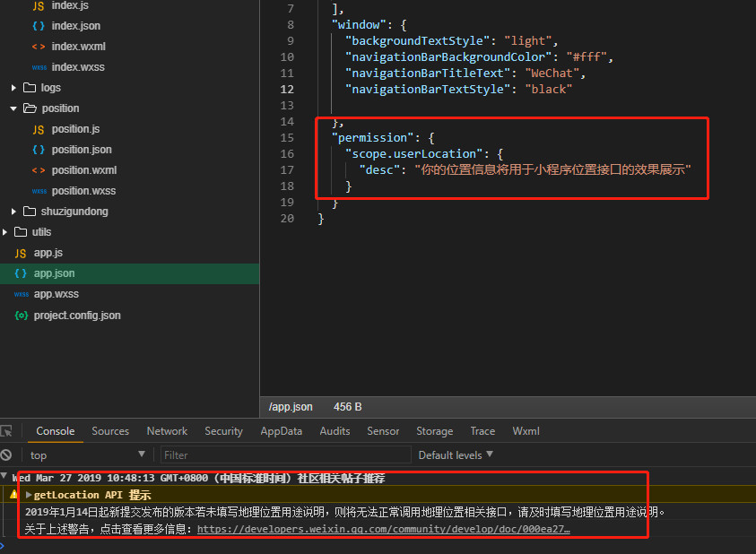This screenshot has height=554, width=756.
Task: Open position.wxss file
Action: 84,192
